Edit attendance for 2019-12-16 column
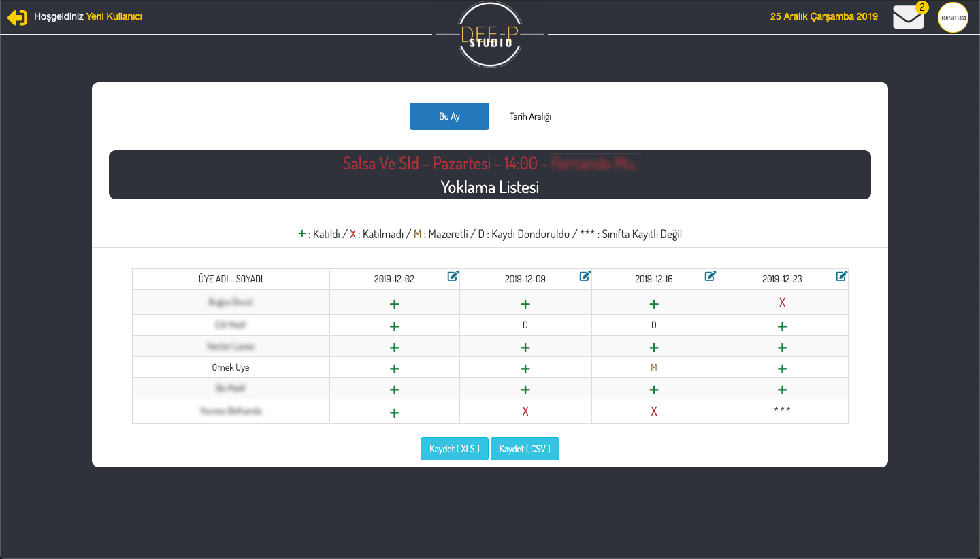The width and height of the screenshot is (980, 559). point(710,276)
